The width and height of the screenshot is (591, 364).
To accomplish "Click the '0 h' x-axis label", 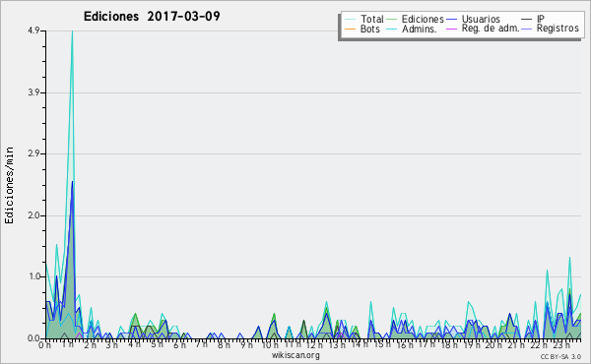I will (x=45, y=344).
